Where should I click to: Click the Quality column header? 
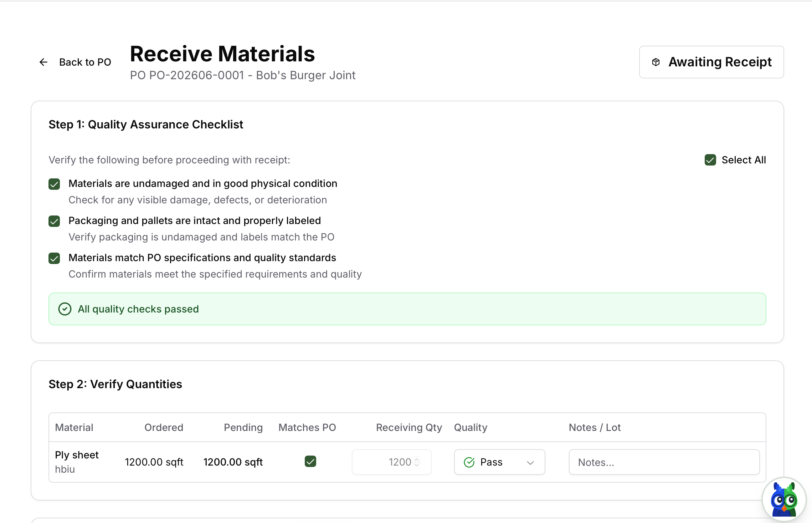pos(471,427)
